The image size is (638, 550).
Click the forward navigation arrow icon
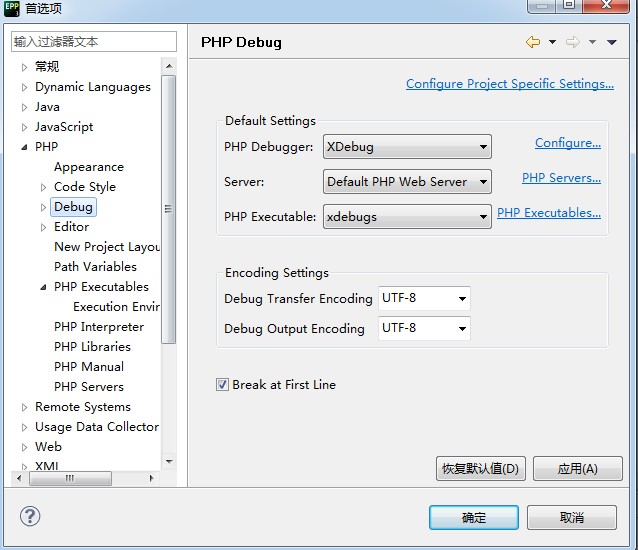coord(572,42)
